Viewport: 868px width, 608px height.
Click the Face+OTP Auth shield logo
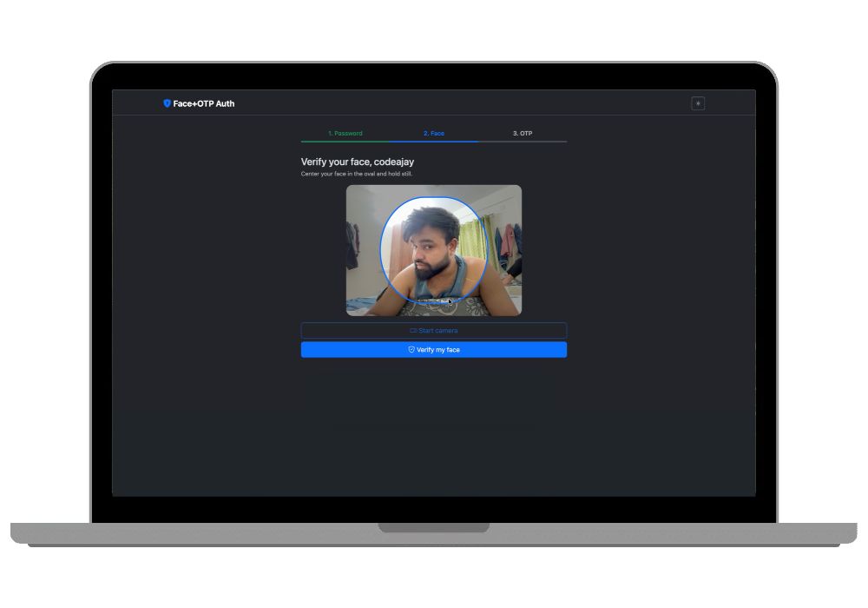pos(167,103)
